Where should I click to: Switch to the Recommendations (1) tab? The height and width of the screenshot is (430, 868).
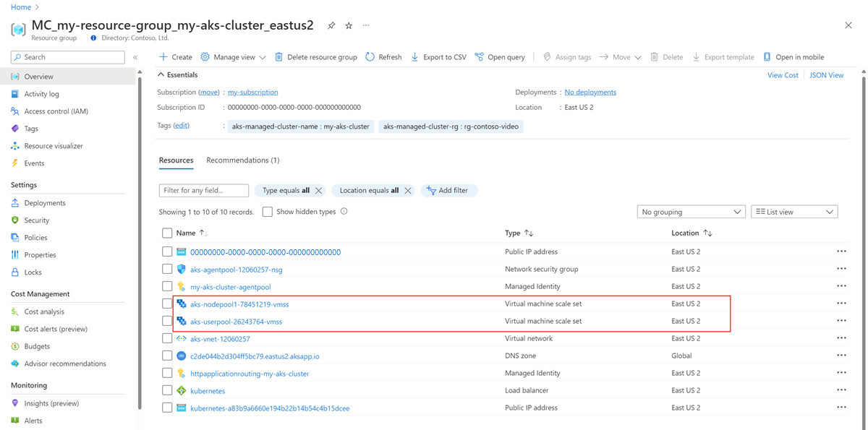242,160
